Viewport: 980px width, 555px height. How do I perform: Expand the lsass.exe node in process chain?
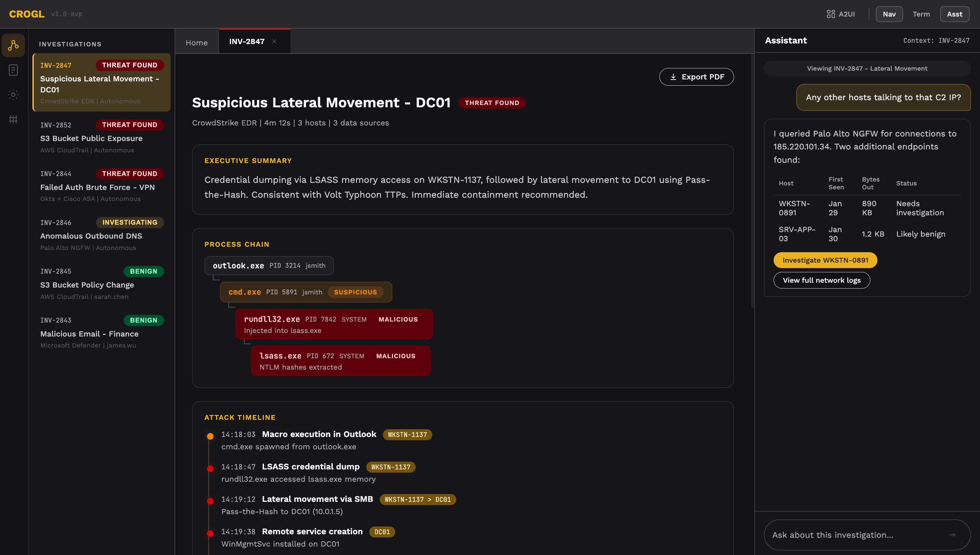click(341, 360)
